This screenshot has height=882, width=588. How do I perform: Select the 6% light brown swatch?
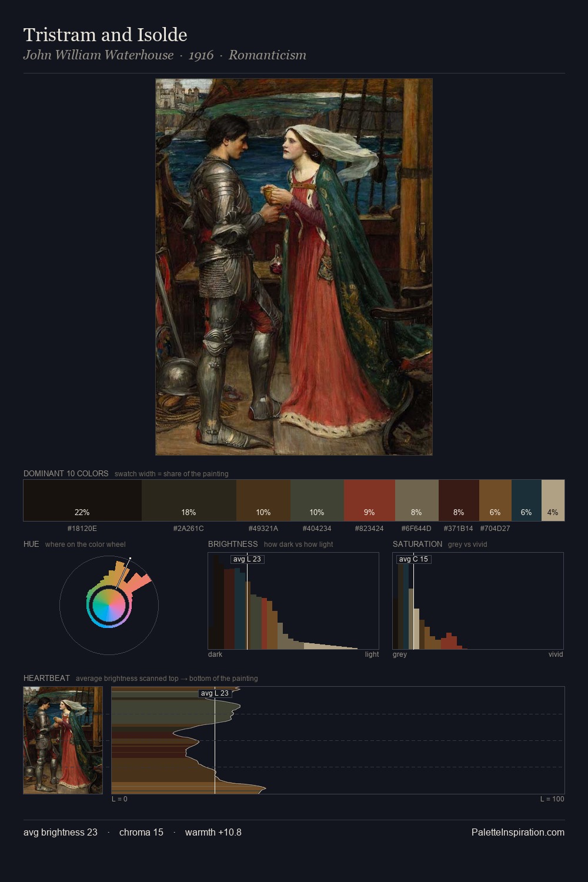495,500
